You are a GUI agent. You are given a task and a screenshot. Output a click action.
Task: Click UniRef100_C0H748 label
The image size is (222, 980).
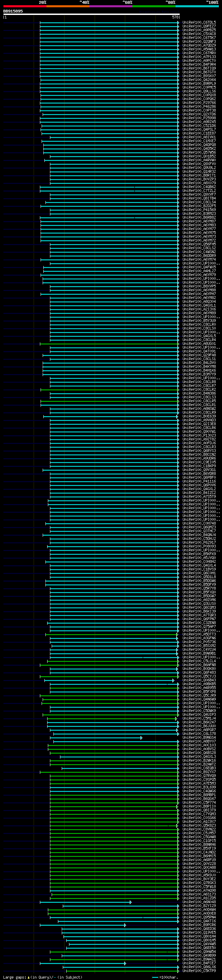click(199, 524)
